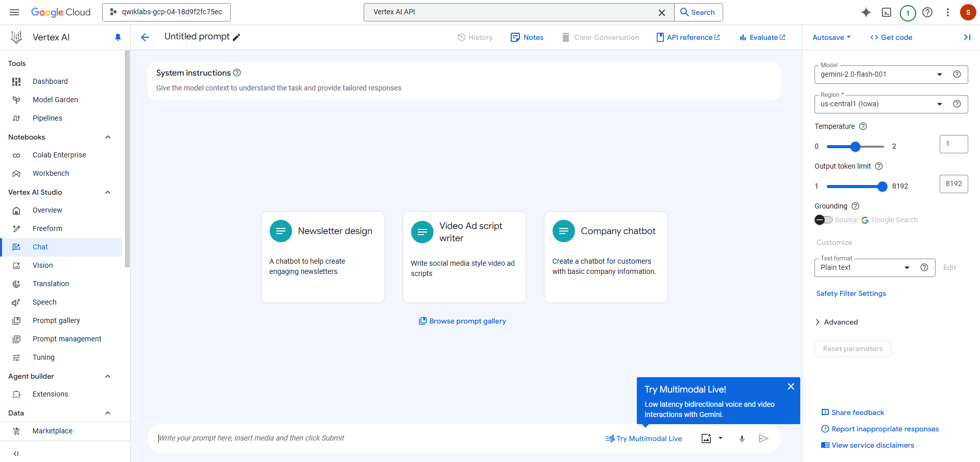
Task: Click the Grounding help icon
Action: (x=855, y=206)
